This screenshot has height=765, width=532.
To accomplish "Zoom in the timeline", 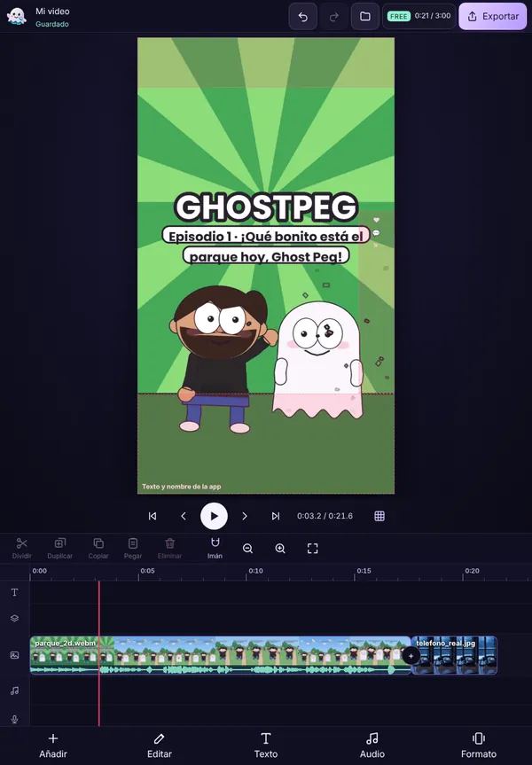I will pos(280,549).
